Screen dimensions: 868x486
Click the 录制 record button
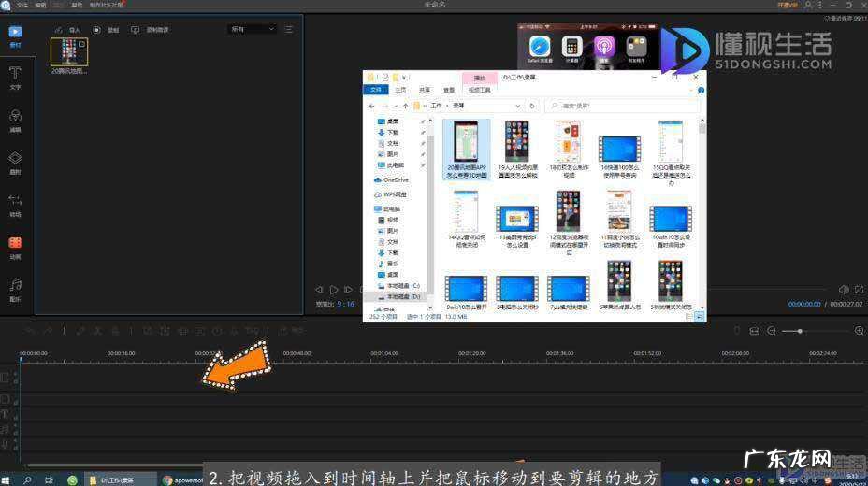tap(106, 30)
